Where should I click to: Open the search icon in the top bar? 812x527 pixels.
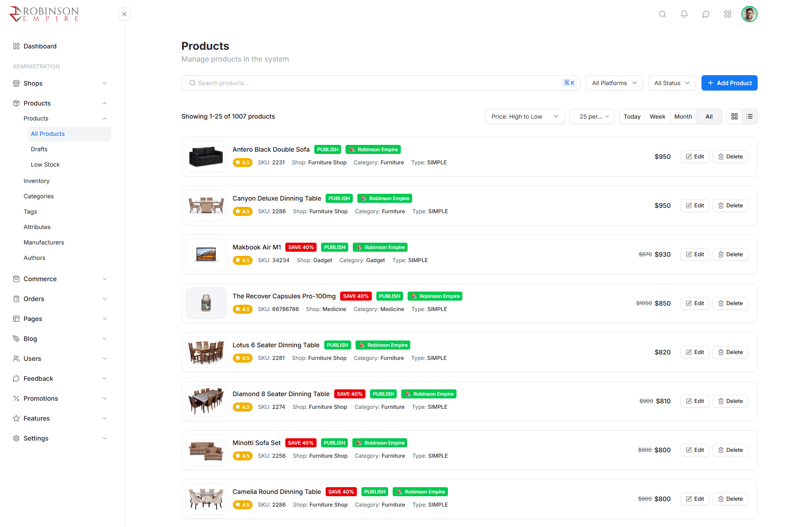(x=662, y=14)
